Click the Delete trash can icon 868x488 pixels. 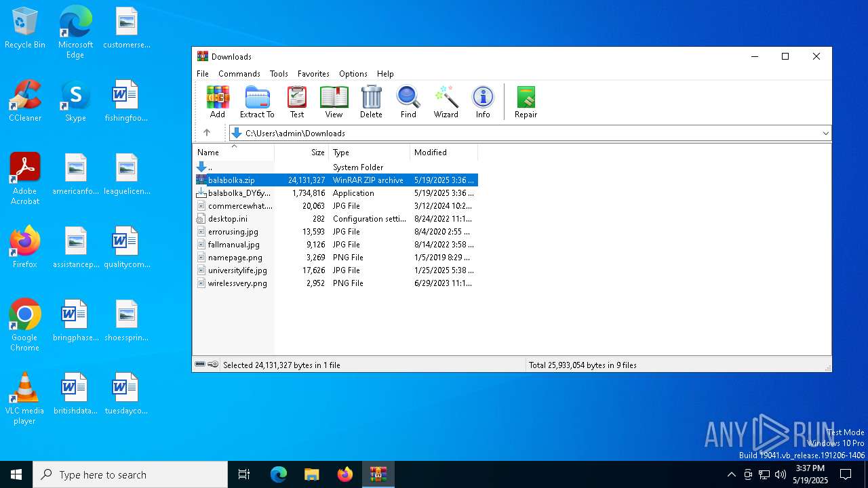click(371, 102)
